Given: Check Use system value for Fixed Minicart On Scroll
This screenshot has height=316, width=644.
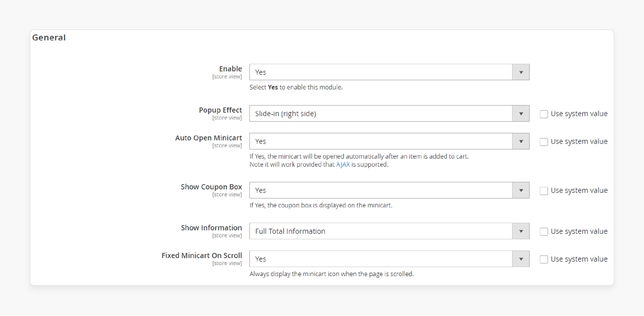Looking at the screenshot, I should [x=544, y=259].
